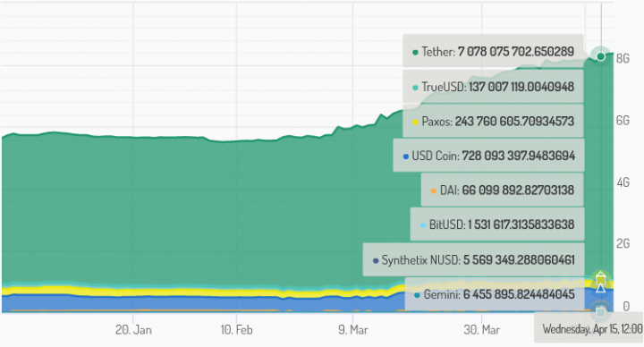Click the yellow Paxos dot in the tooltip

415,122
